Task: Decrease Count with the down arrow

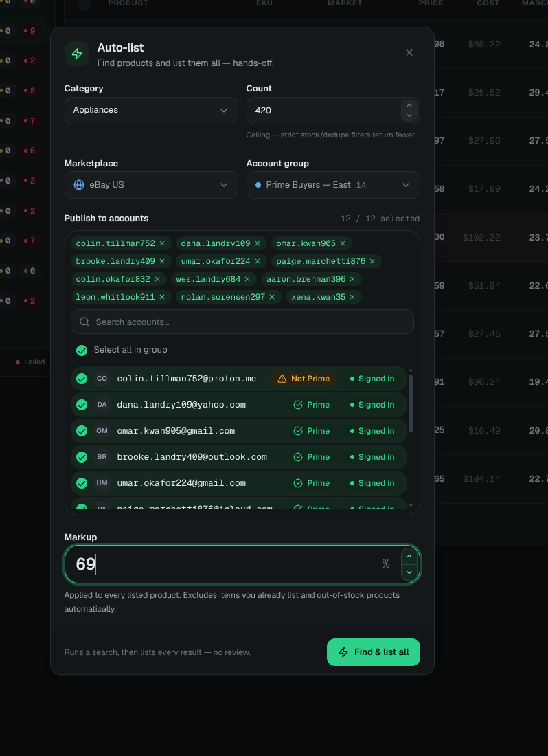Action: [x=409, y=116]
